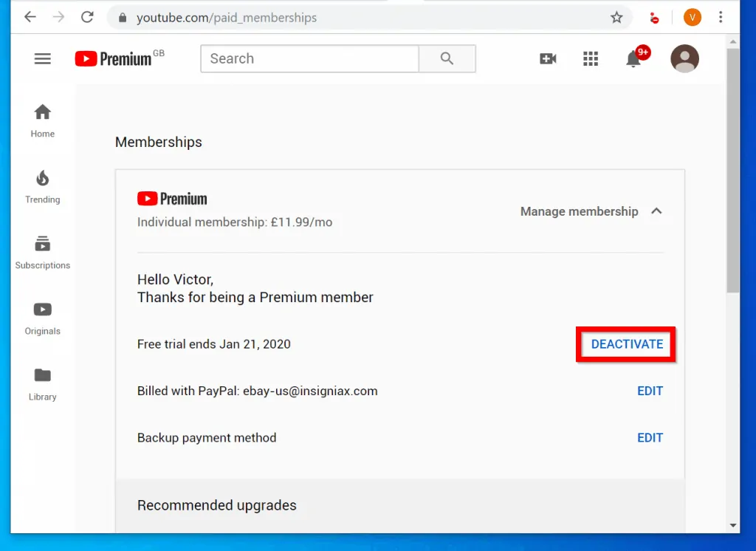756x551 pixels.
Task: Click inside the YouTube search box
Action: pos(309,58)
